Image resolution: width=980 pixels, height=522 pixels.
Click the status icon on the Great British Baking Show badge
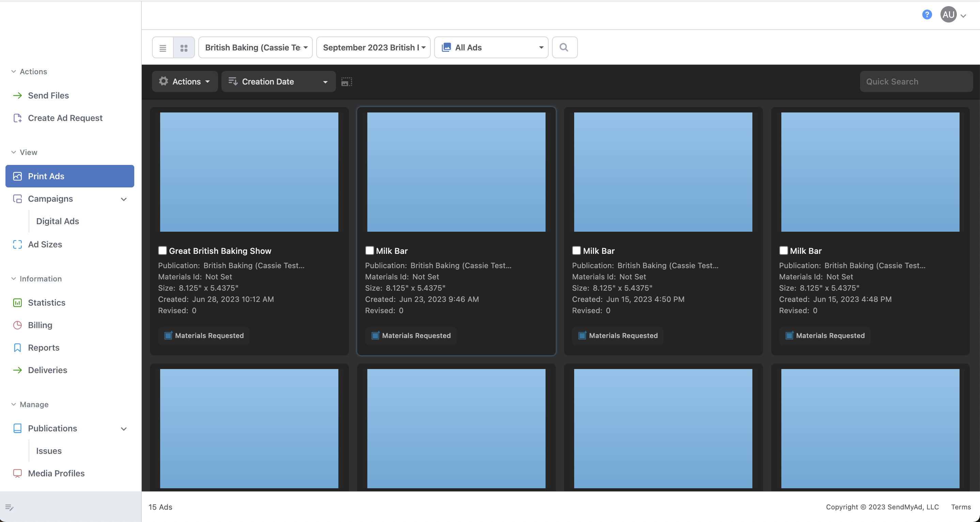[x=168, y=335]
